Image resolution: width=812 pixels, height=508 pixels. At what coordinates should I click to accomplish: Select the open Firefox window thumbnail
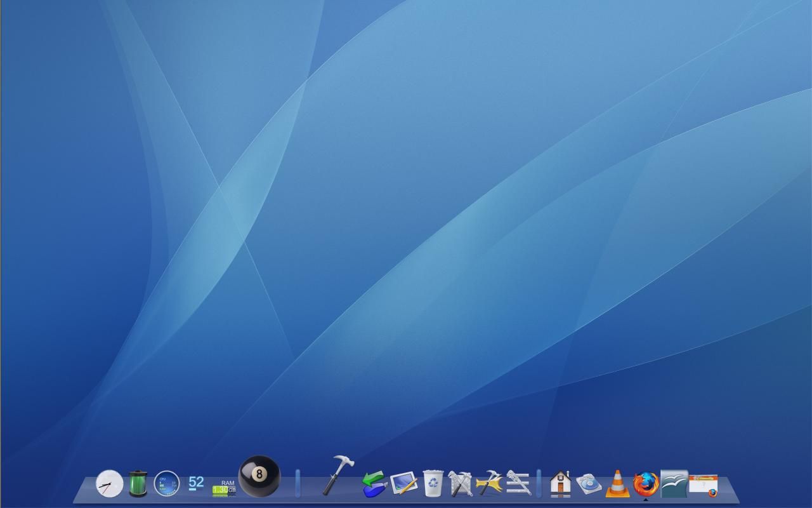point(703,483)
